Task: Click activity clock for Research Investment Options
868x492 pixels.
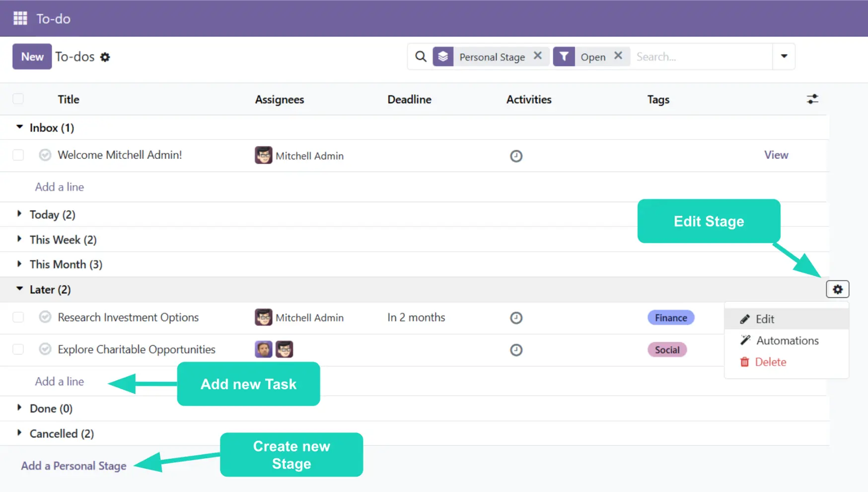Action: (x=516, y=318)
